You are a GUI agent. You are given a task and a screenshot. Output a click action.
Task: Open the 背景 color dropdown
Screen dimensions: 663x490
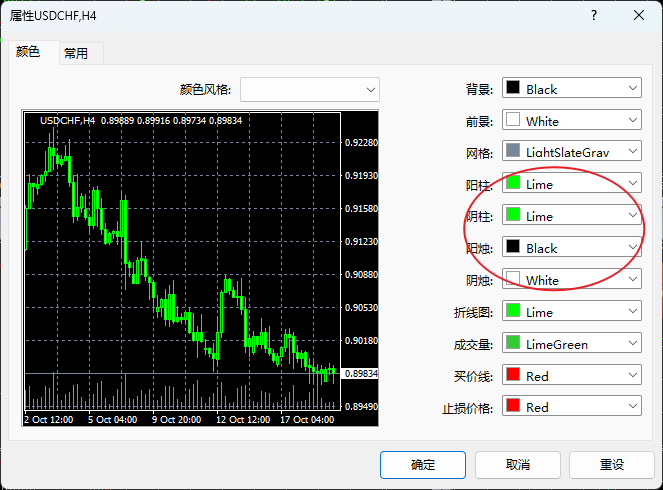click(572, 88)
